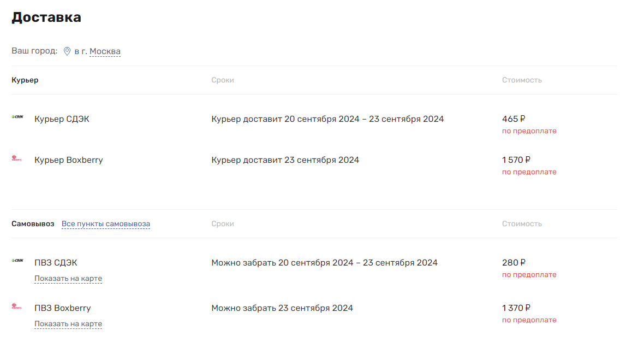The width and height of the screenshot is (644, 359).
Task: Select the Курьер СДЭК delivery option
Action: pos(62,119)
